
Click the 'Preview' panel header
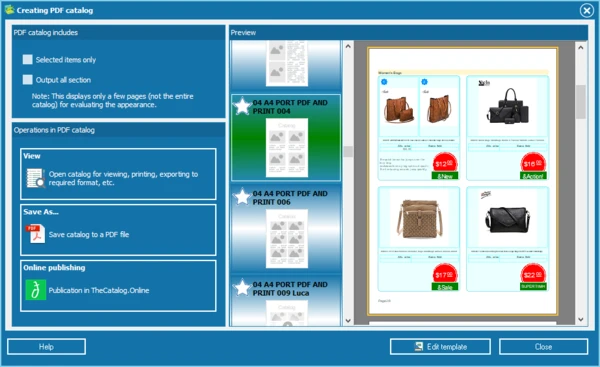tap(408, 33)
